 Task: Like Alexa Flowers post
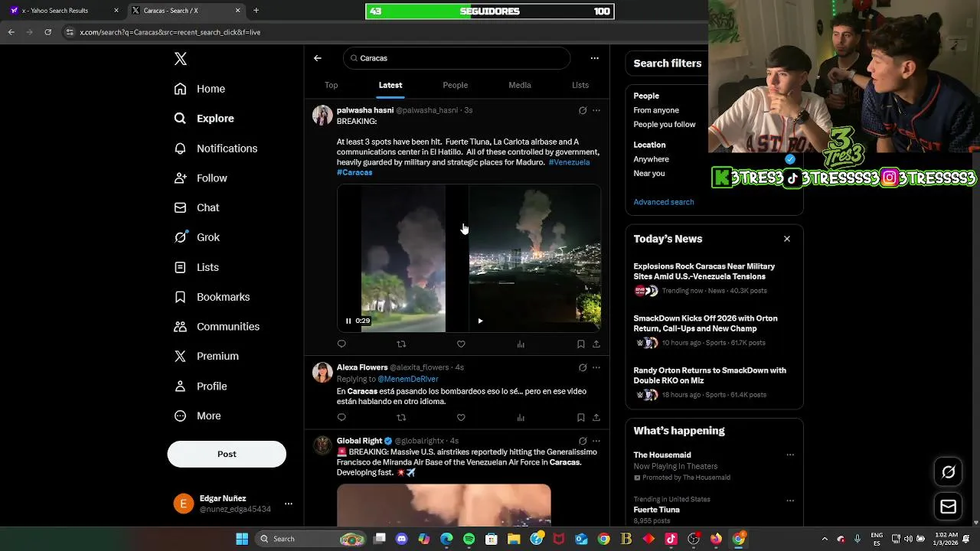[x=461, y=418]
